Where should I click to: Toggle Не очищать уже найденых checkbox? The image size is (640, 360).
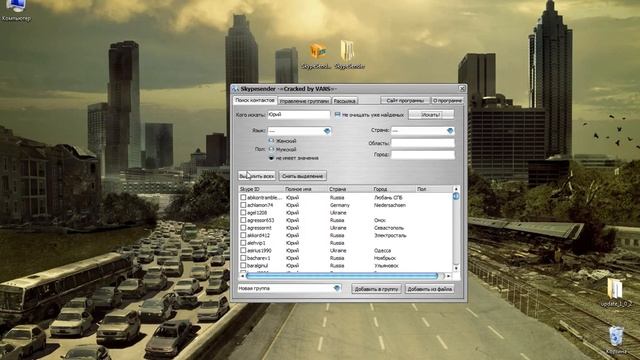pos(338,115)
